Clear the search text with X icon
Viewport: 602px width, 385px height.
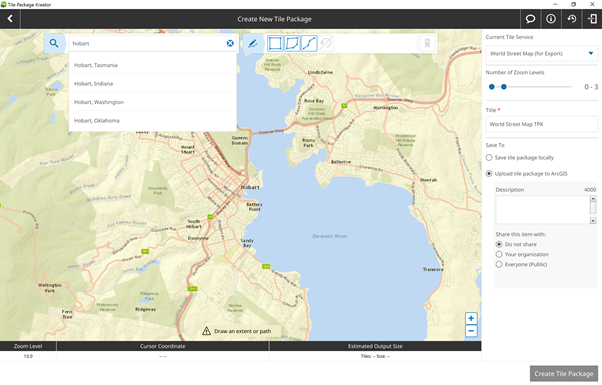[x=230, y=43]
